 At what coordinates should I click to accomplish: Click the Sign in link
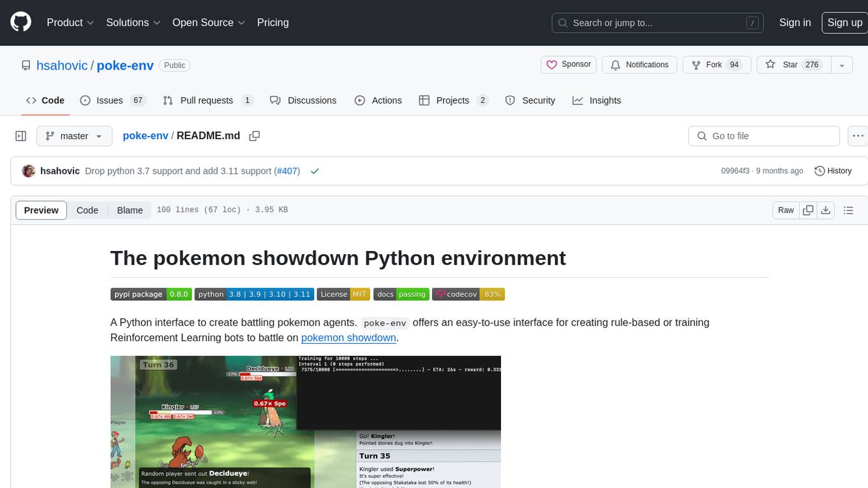(795, 22)
